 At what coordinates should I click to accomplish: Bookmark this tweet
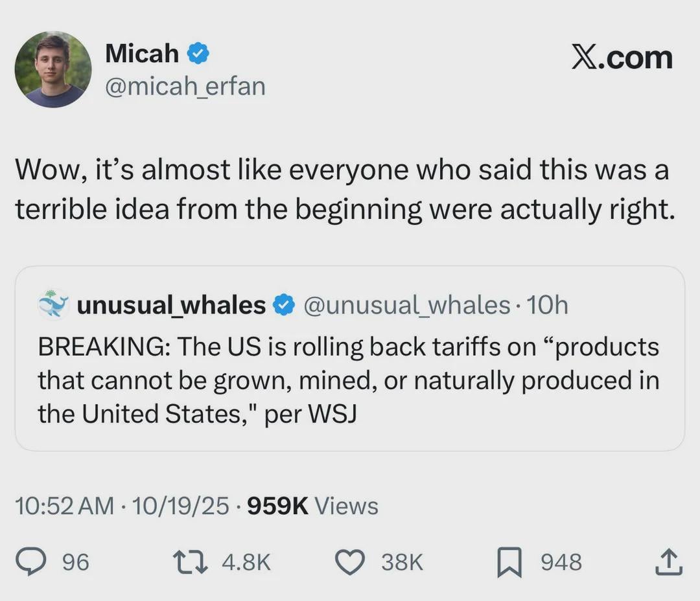[508, 561]
